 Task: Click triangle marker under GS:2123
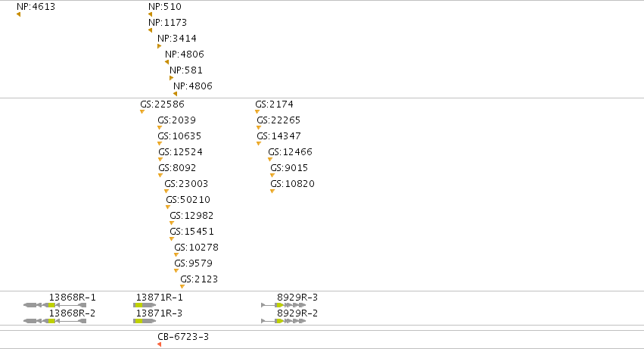click(x=182, y=286)
